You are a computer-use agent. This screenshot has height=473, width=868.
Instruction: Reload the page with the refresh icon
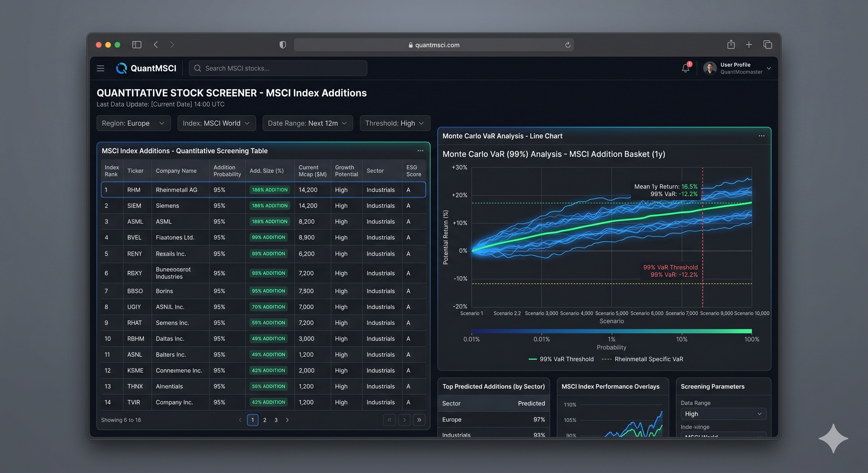coord(567,44)
